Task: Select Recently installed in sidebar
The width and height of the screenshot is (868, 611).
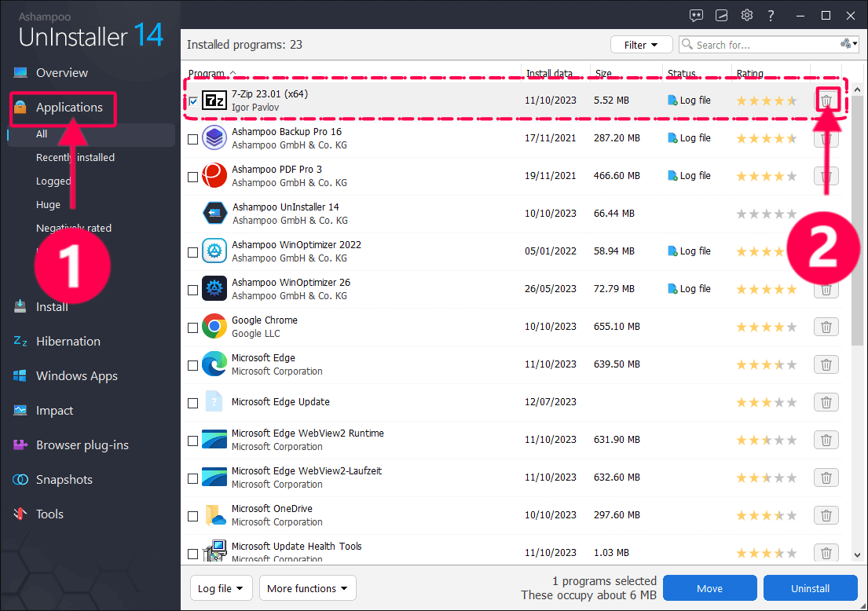Action: point(75,158)
